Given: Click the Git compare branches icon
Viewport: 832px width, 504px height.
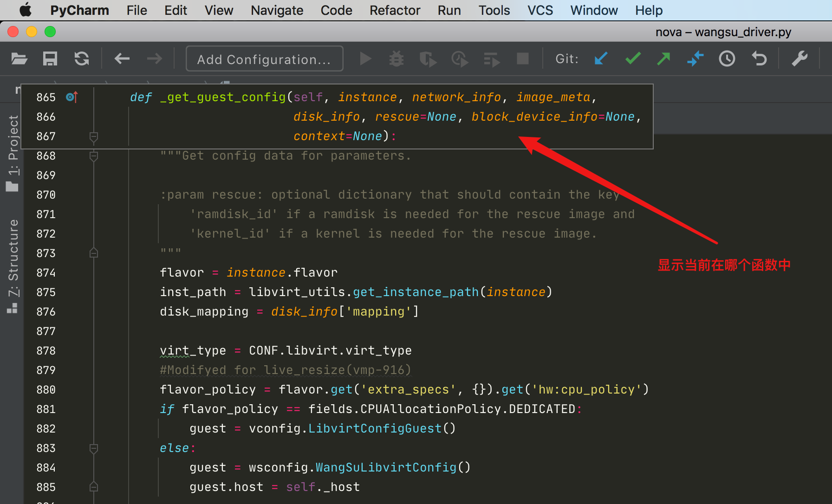Looking at the screenshot, I should [695, 59].
